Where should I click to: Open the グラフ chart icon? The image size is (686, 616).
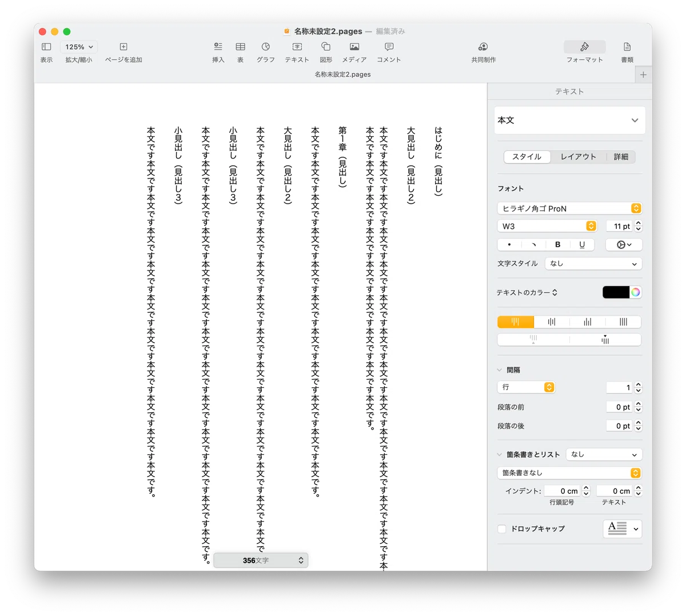266,47
